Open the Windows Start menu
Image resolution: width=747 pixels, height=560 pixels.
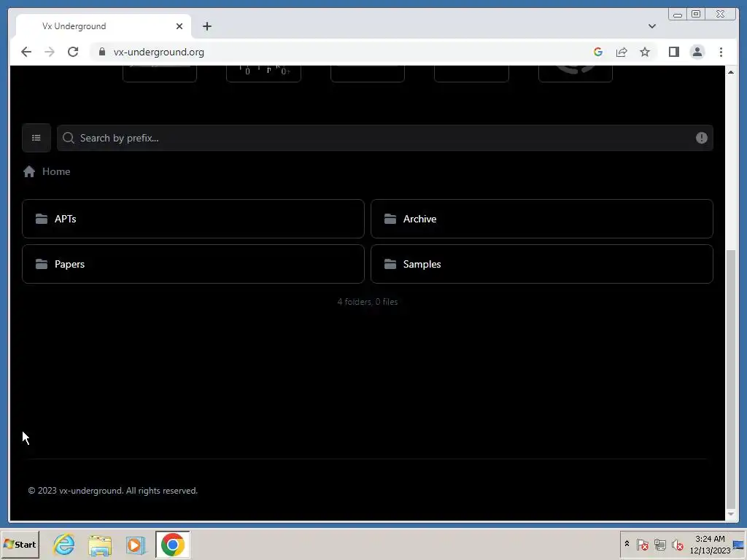point(20,544)
